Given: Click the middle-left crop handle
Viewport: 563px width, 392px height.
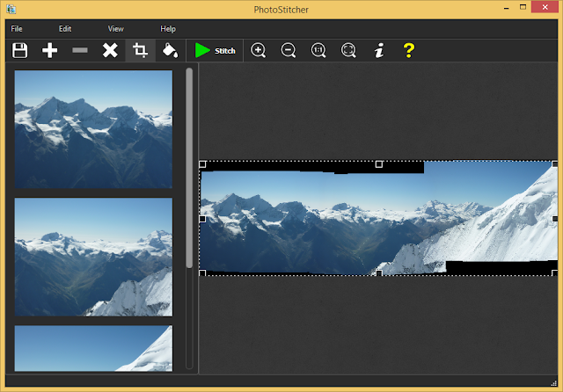Looking at the screenshot, I should (x=202, y=219).
